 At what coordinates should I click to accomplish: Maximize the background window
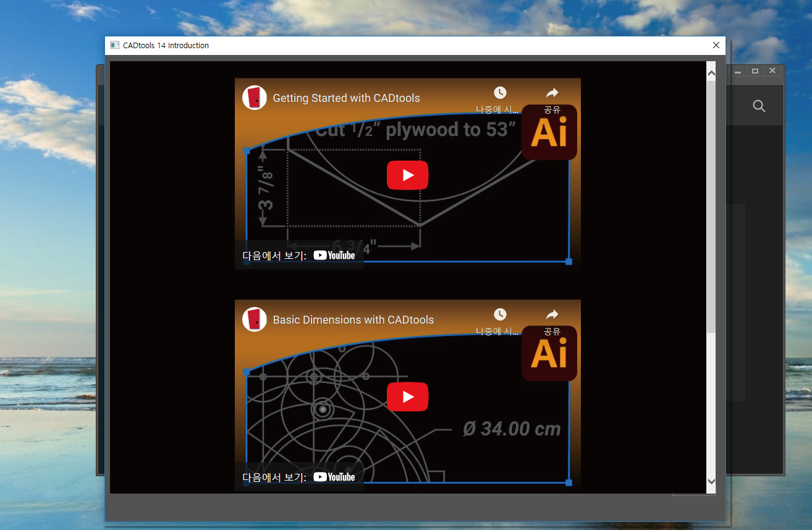[x=755, y=71]
